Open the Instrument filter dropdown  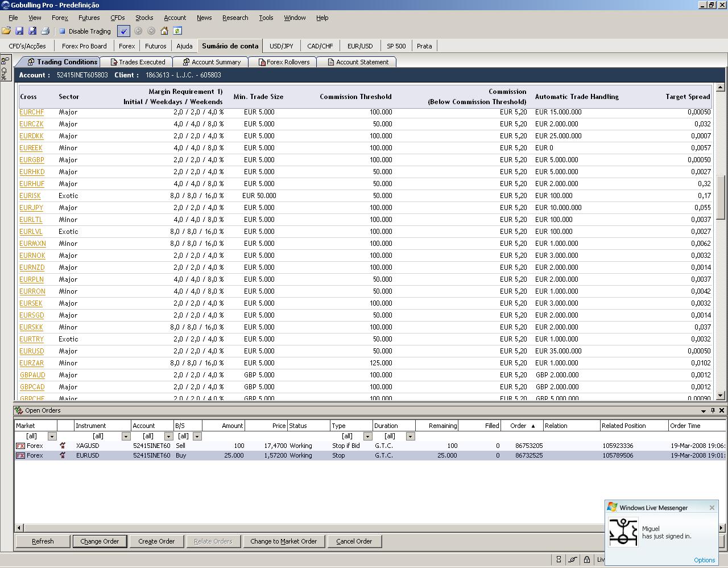coord(126,437)
